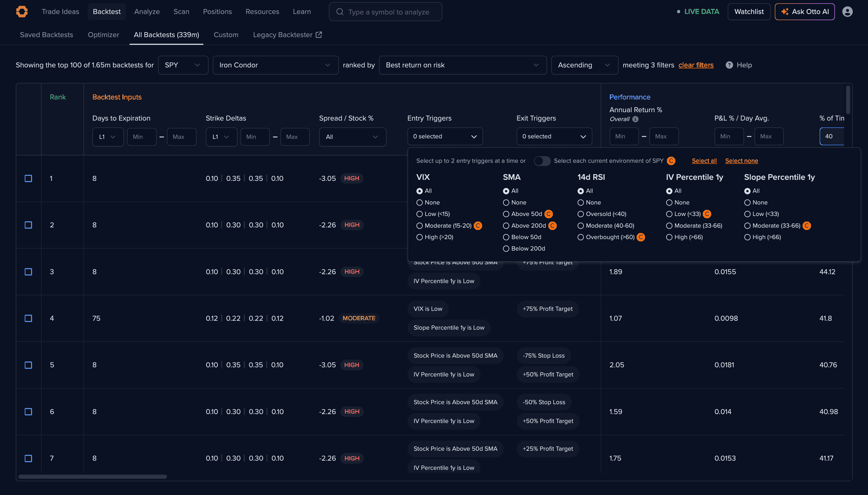Click the external link icon on Legacy Backtester

319,35
